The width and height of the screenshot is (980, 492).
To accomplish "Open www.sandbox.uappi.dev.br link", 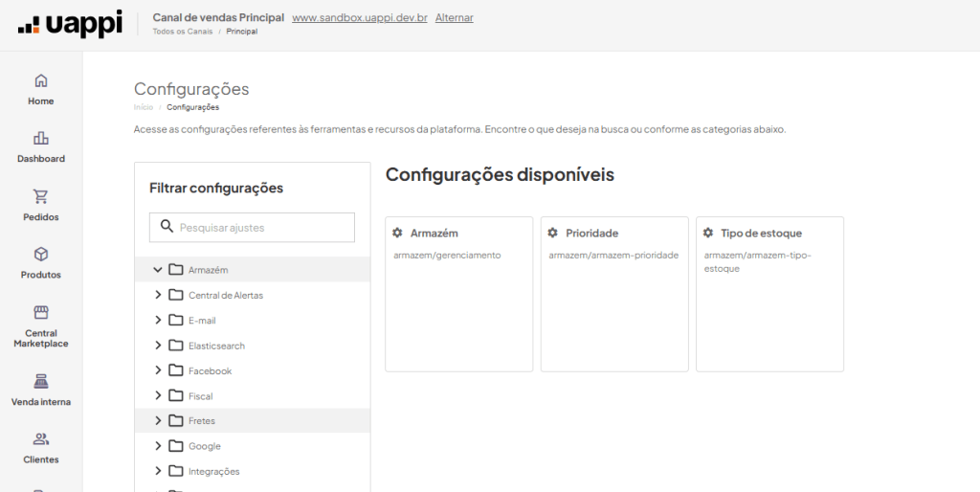I will [x=360, y=17].
